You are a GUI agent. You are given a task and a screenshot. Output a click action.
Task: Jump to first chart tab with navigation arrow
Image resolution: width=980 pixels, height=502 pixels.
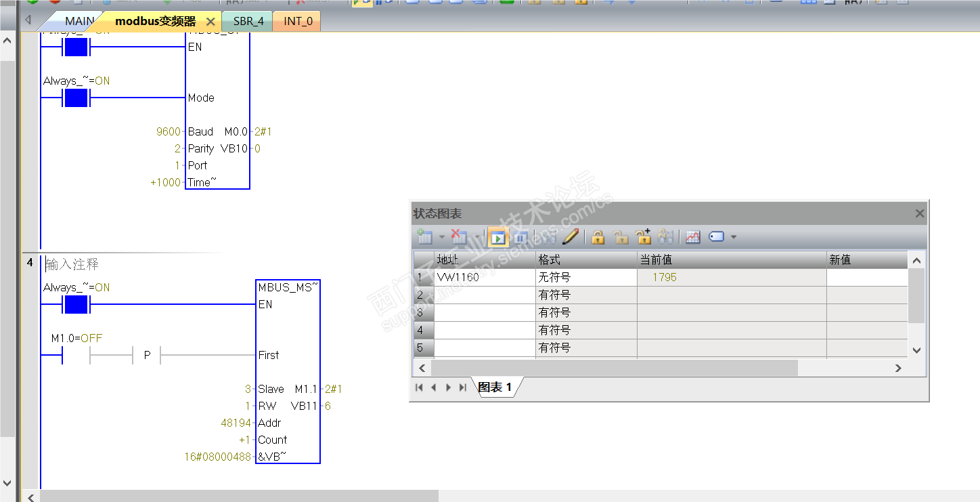pyautogui.click(x=419, y=388)
